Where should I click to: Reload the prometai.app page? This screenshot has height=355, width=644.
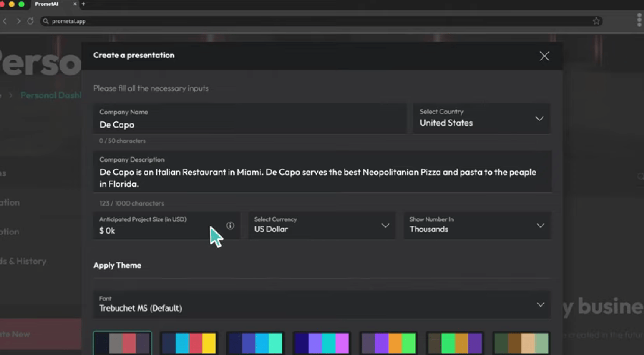coord(30,21)
